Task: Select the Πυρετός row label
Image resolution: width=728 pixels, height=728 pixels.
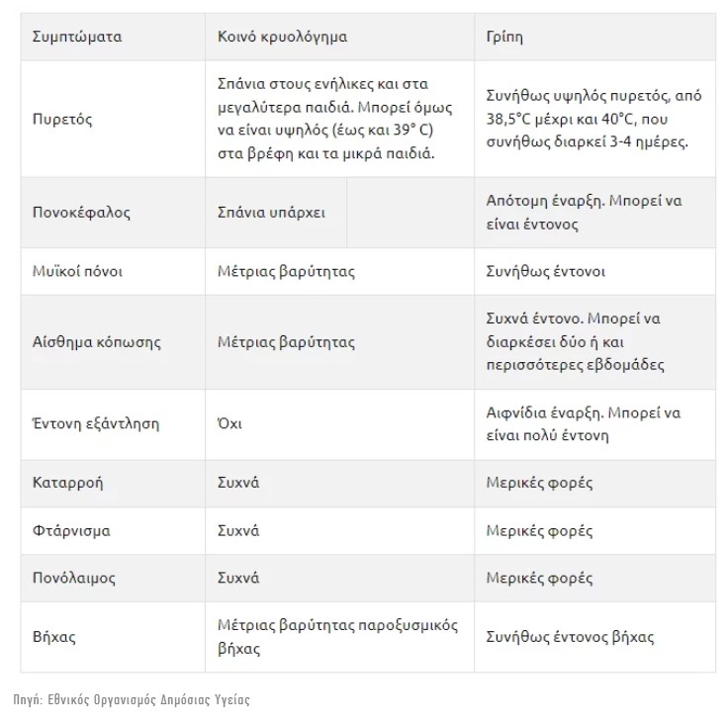Action: click(62, 120)
